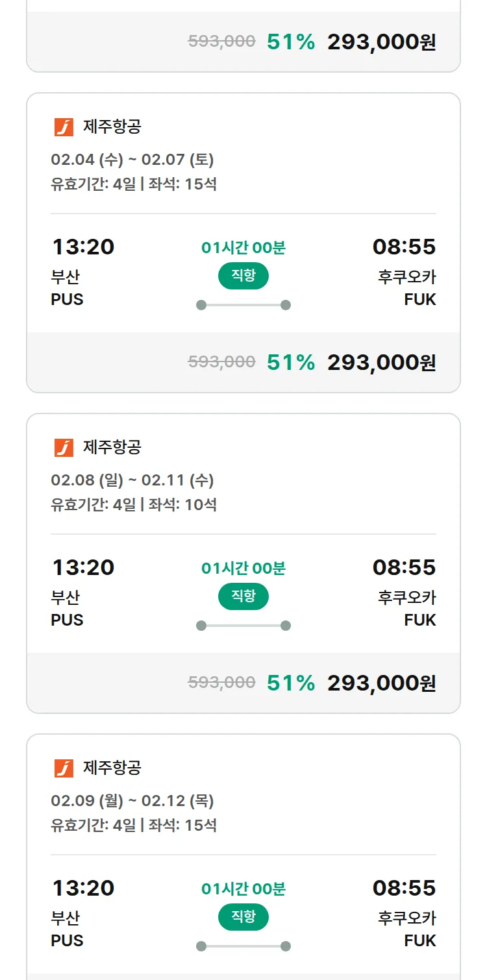Tap 직항 badge on 02.04 ~ 02.07 flight
The image size is (487, 980).
pyautogui.click(x=243, y=276)
